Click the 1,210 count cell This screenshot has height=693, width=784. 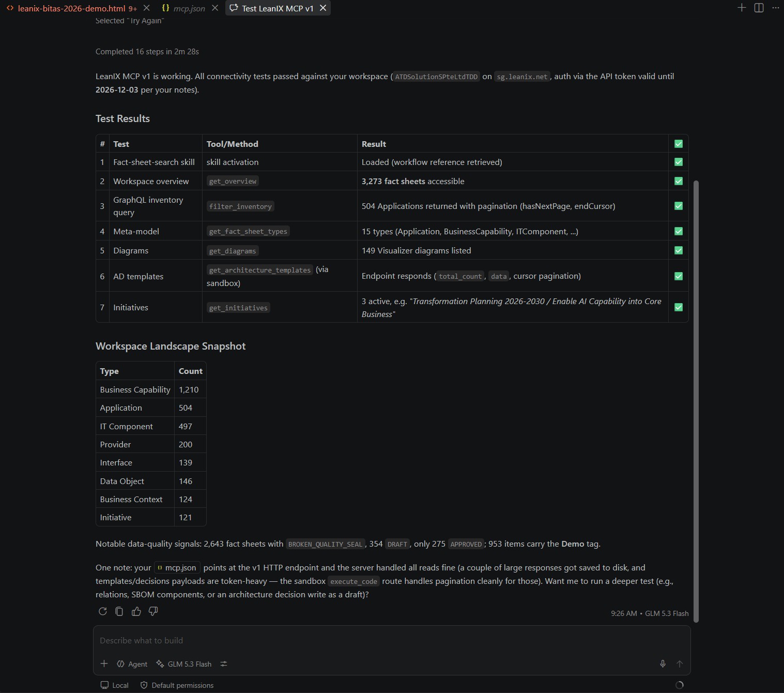[x=190, y=389]
